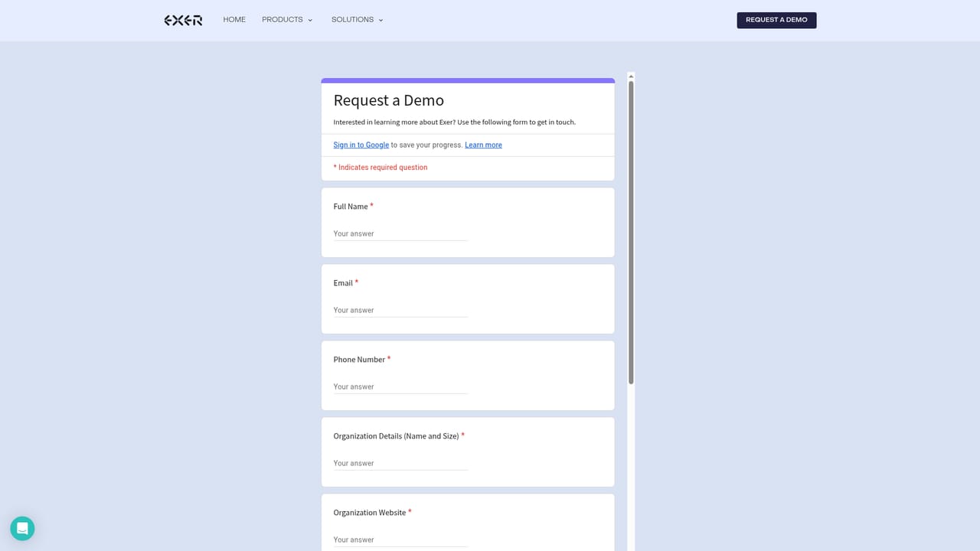Click the 'Interested in learning more about Exer?' description
The image size is (980, 551).
pyautogui.click(x=454, y=122)
